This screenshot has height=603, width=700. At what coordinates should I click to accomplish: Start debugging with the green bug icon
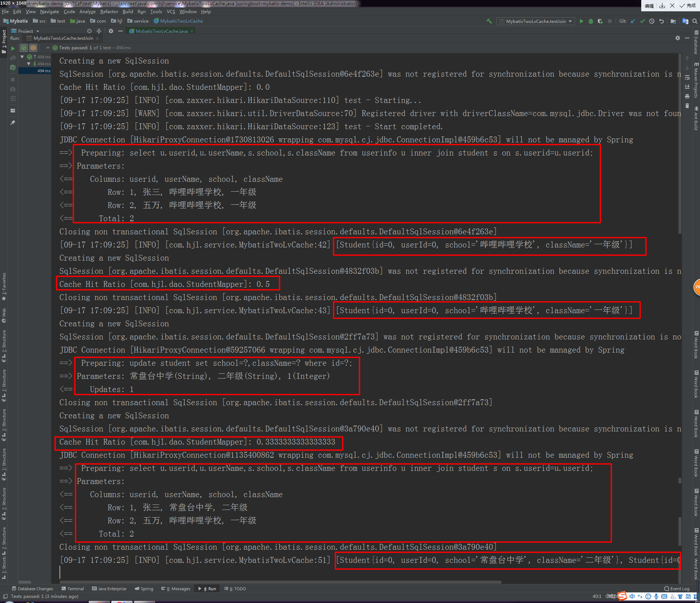point(591,21)
